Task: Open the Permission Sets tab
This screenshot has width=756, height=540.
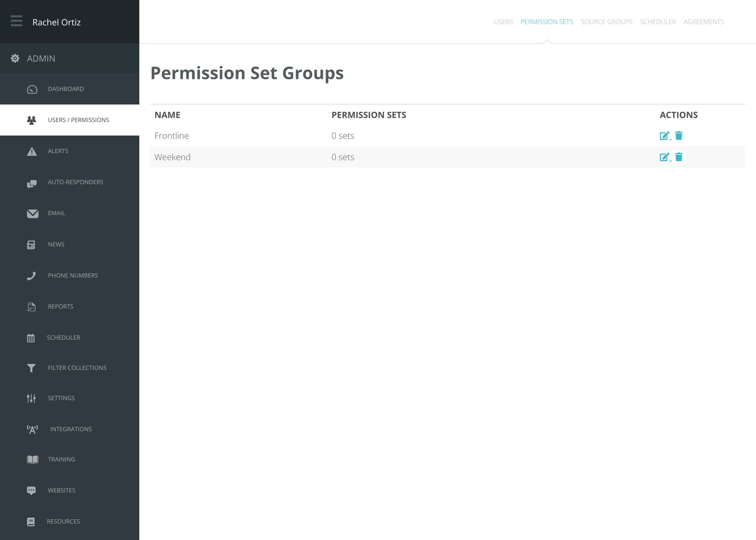Action: 546,22
